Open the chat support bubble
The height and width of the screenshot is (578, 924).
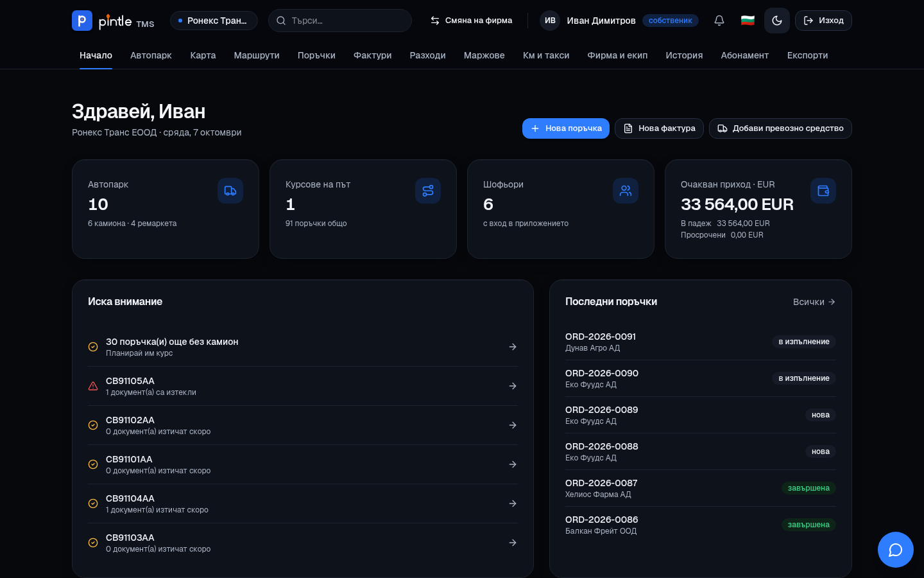click(896, 550)
